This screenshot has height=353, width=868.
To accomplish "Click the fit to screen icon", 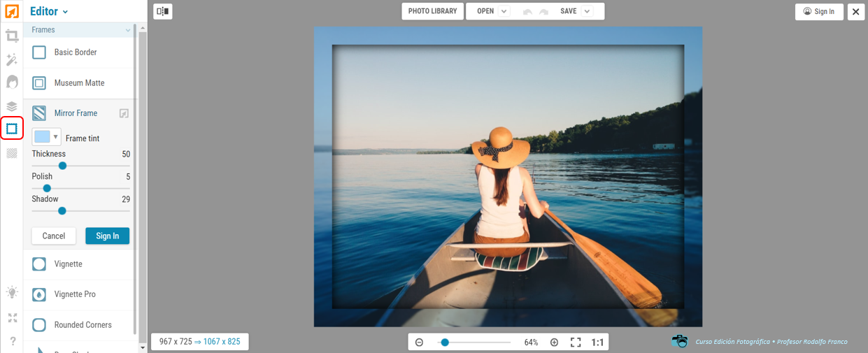I will tap(576, 343).
